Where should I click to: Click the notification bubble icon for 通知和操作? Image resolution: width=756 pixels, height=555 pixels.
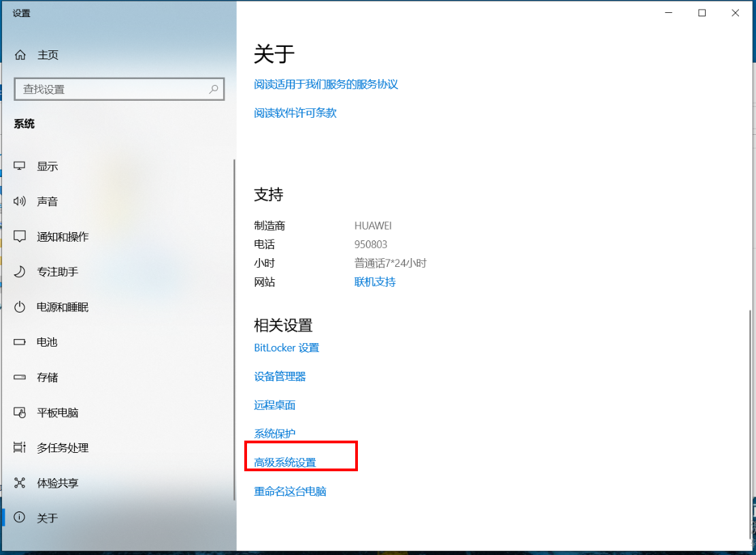[x=19, y=236]
